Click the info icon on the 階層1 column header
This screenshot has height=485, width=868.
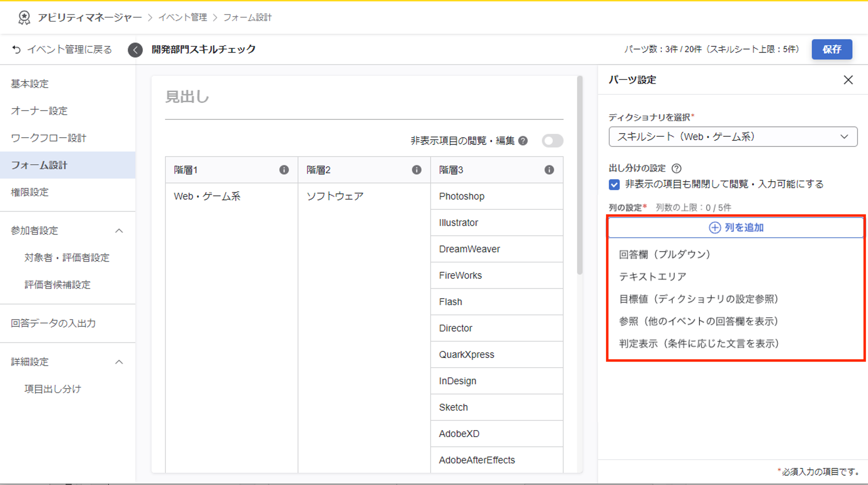[284, 170]
